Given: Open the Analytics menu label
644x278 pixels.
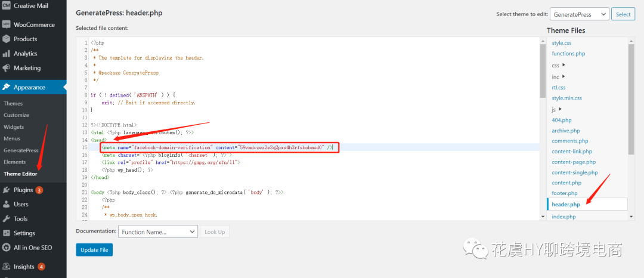Looking at the screenshot, I should [x=26, y=54].
